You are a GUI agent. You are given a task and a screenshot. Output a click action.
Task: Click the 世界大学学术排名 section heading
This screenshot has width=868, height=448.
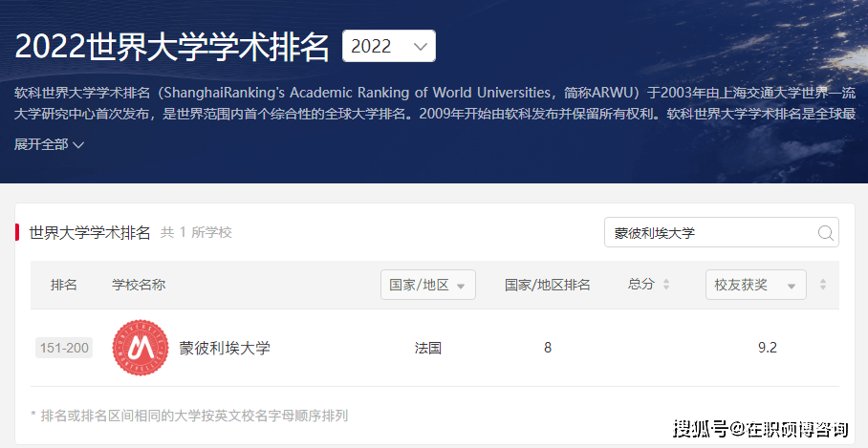pos(90,232)
